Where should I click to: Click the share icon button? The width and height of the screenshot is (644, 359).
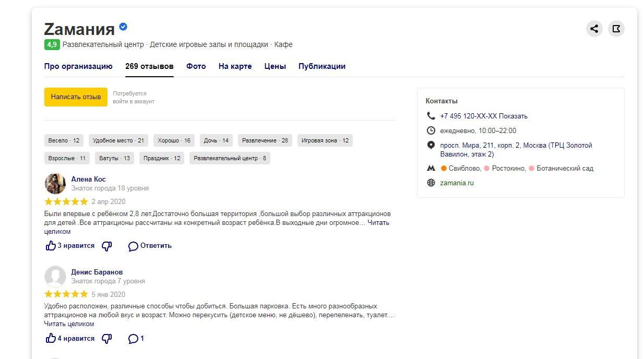pos(594,29)
